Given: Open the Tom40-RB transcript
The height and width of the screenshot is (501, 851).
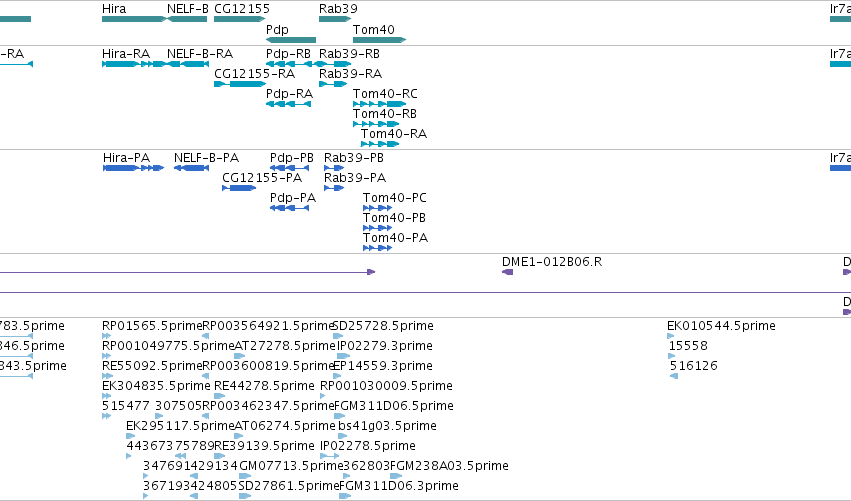Looking at the screenshot, I should point(376,124).
